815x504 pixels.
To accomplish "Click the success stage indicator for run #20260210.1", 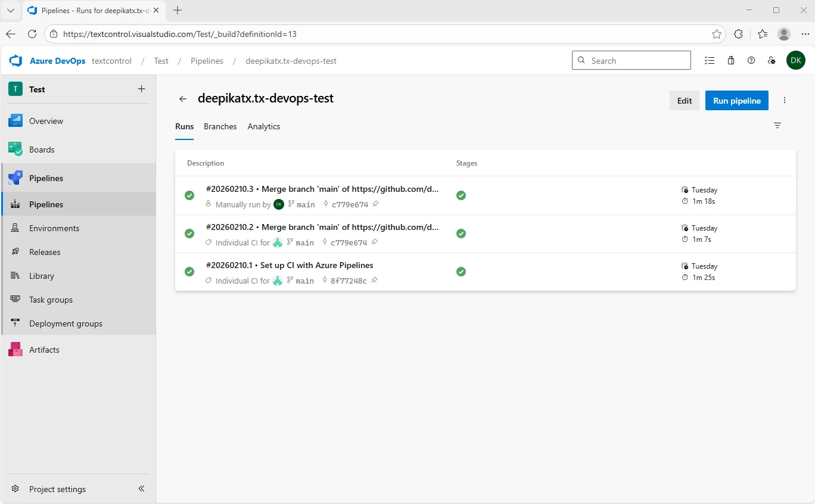I will 461,271.
